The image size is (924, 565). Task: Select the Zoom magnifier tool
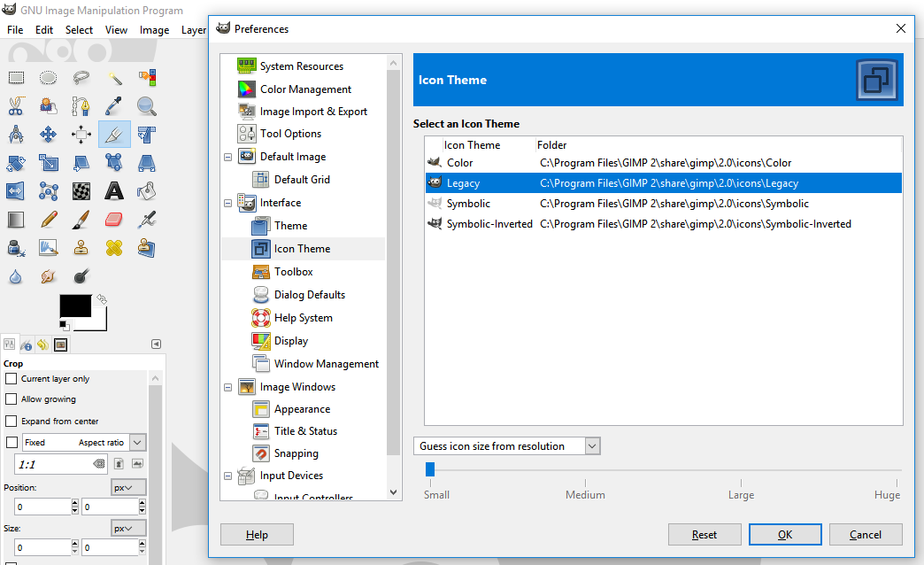coord(147,106)
